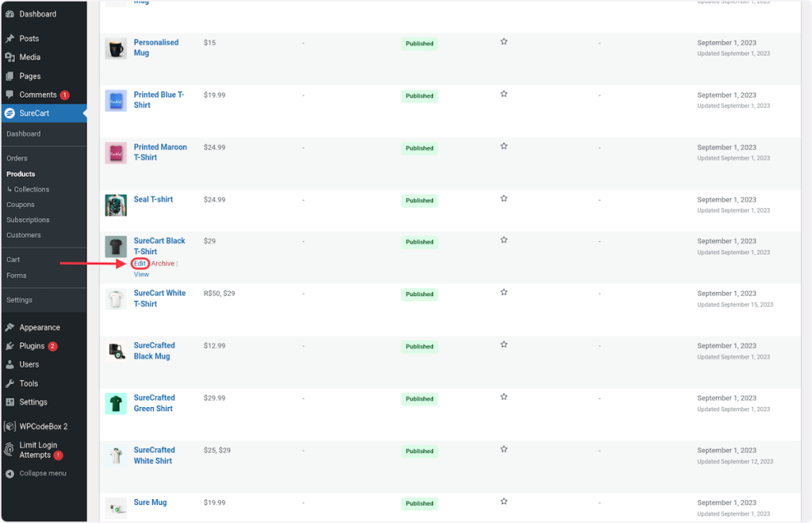Star the SureCrafted Green Shirt product
This screenshot has height=523, width=812.
click(504, 398)
